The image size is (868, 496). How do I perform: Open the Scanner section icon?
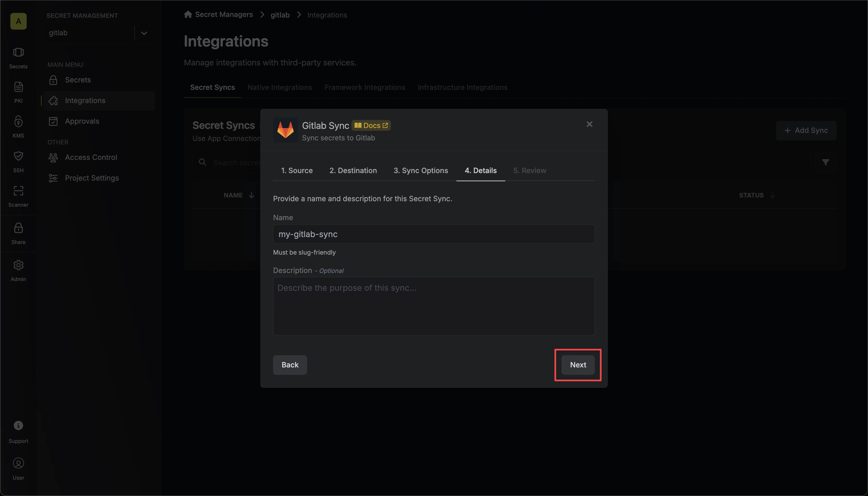click(18, 196)
